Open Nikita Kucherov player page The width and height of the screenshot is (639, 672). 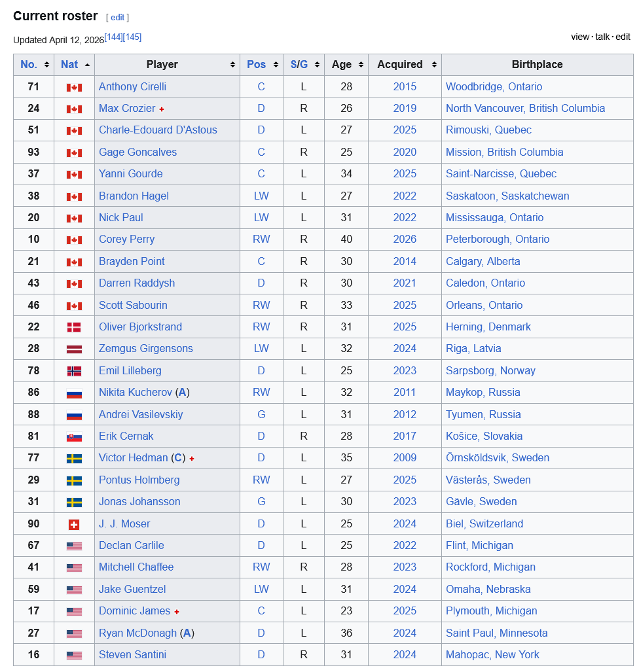tap(136, 392)
